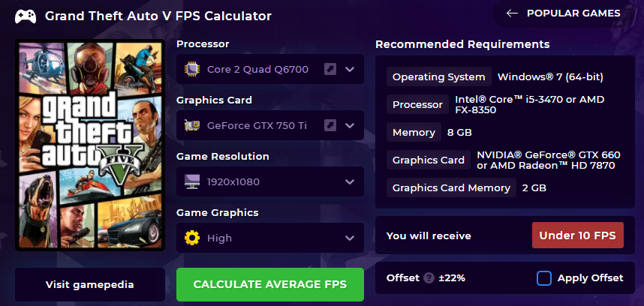Go to POPULAR GAMES
Screen dimensions: 644x306
click(x=573, y=13)
